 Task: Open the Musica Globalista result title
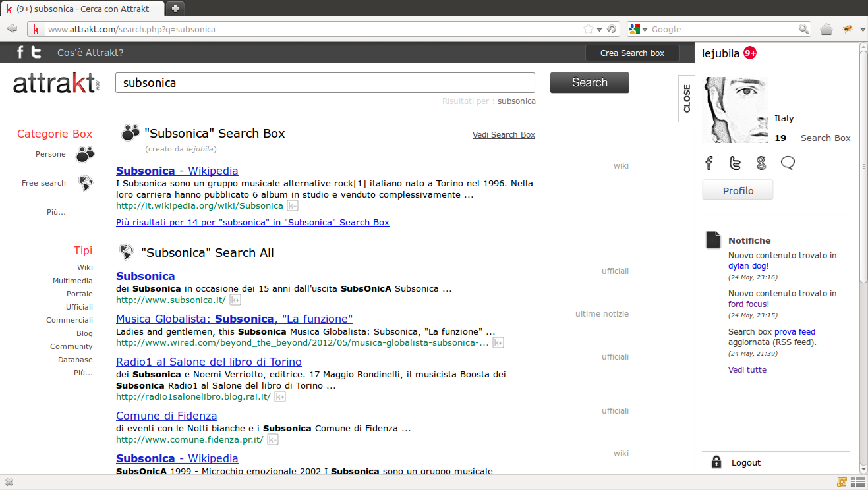click(x=234, y=319)
